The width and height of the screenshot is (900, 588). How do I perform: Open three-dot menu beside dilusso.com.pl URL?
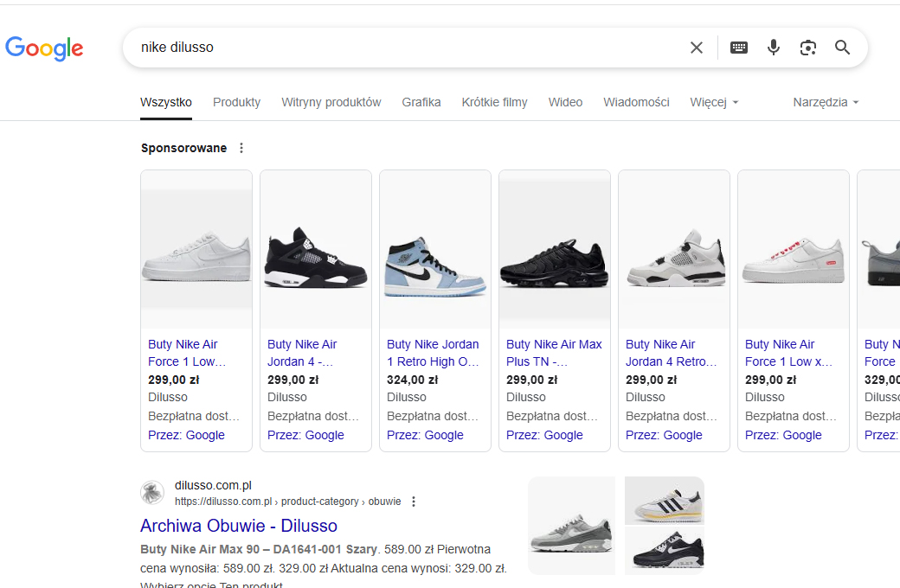click(x=414, y=502)
